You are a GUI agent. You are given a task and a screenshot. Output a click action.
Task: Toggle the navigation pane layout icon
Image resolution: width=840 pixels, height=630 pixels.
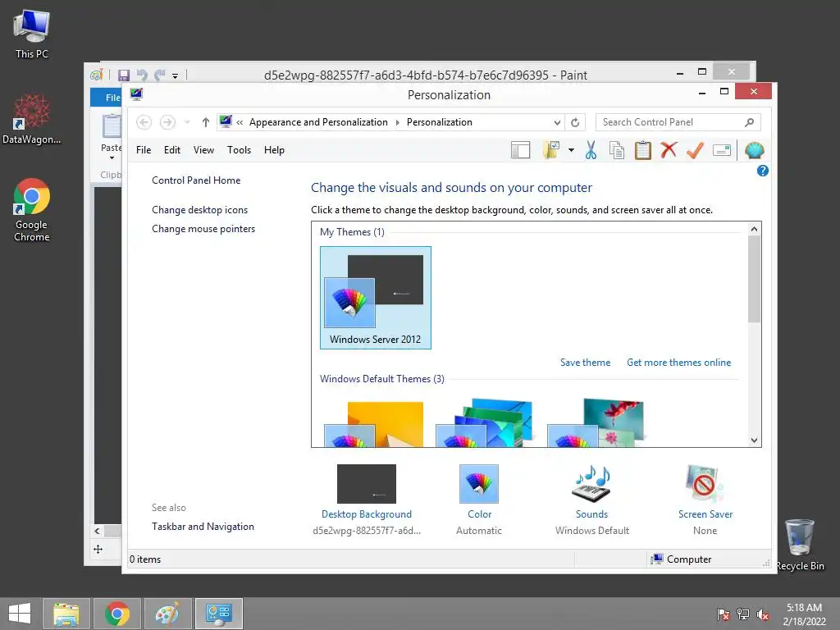click(520, 151)
